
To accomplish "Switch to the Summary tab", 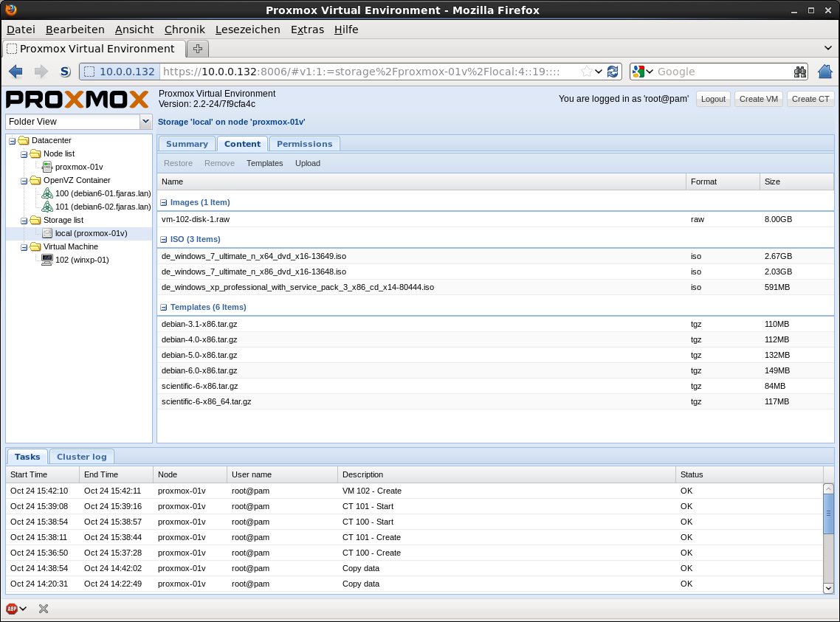I will pyautogui.click(x=187, y=144).
